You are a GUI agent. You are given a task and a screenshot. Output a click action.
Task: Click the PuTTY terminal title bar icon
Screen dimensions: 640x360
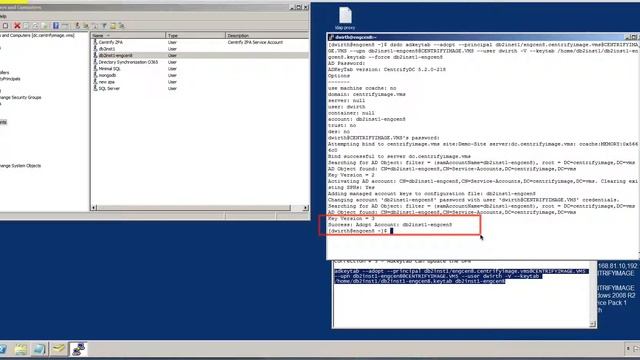331,37
